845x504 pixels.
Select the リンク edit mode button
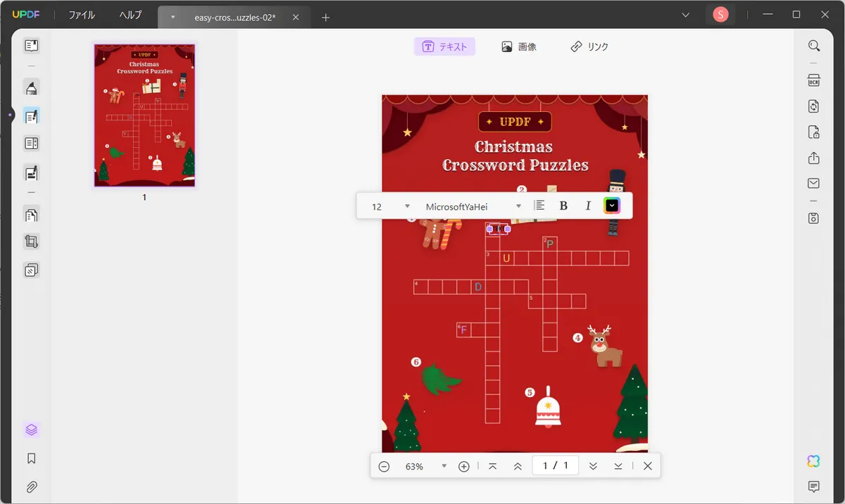click(589, 46)
